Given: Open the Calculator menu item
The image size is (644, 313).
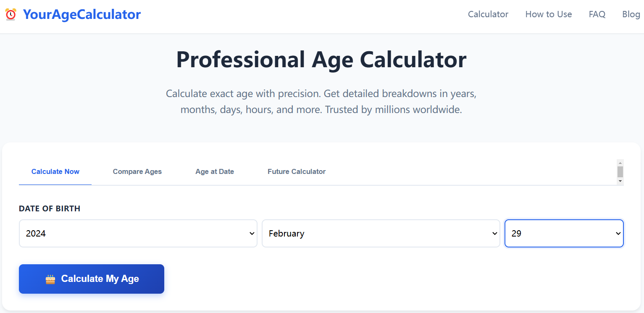Looking at the screenshot, I should (488, 14).
